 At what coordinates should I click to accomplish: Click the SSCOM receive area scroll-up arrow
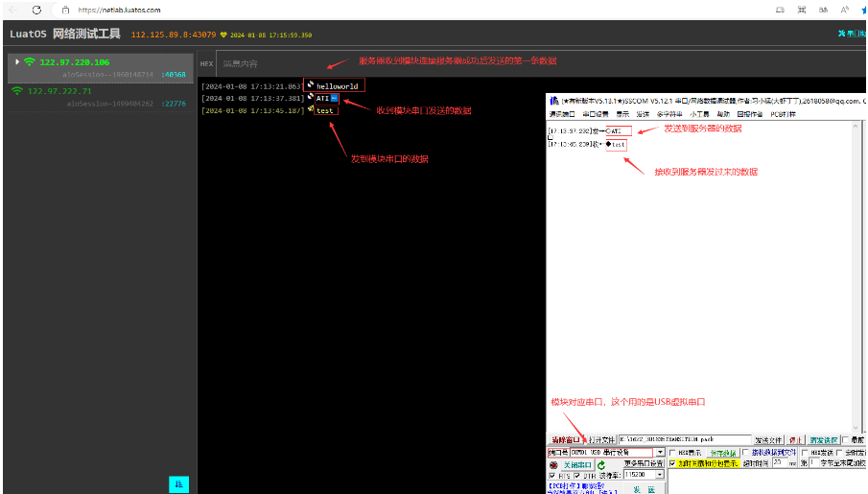(856, 127)
